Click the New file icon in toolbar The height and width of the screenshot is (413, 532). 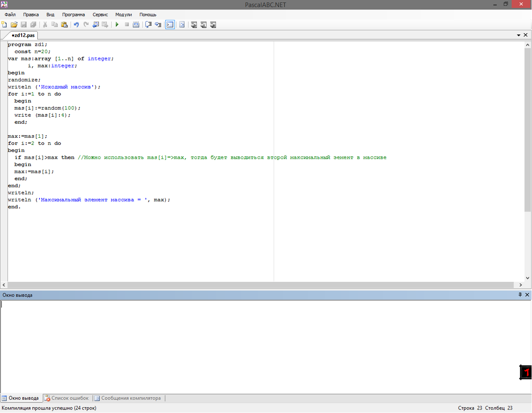click(4, 25)
